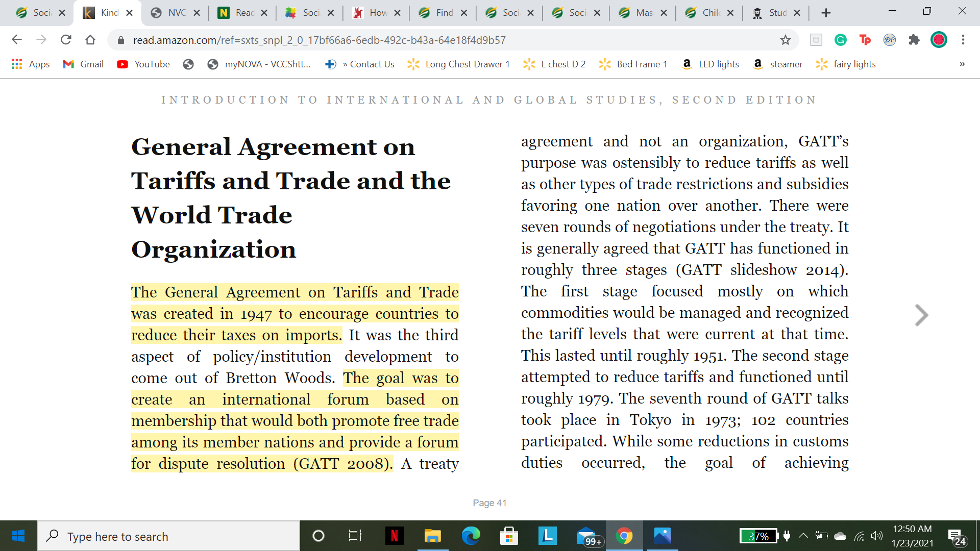Screen dimensions: 980x551
Task: Go to the browser home page
Action: coord(90,40)
